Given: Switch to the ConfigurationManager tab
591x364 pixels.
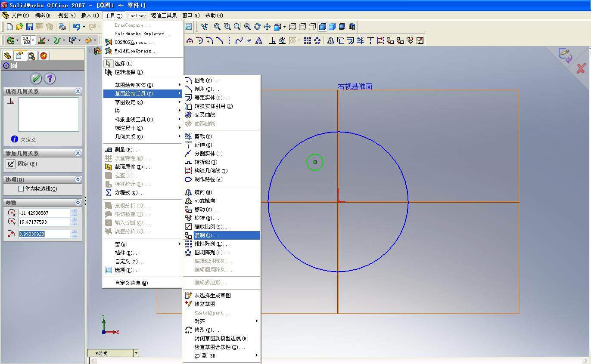Looking at the screenshot, I should pyautogui.click(x=31, y=56).
